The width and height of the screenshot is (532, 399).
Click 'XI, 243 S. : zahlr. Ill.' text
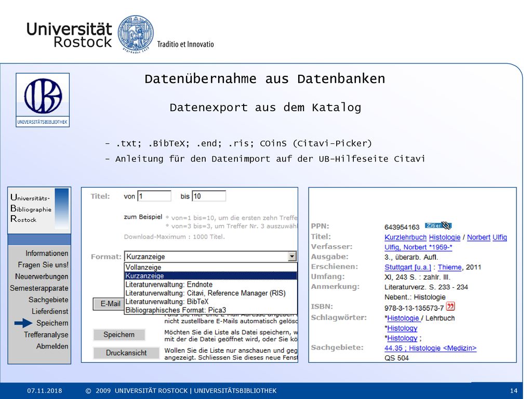pyautogui.click(x=417, y=277)
